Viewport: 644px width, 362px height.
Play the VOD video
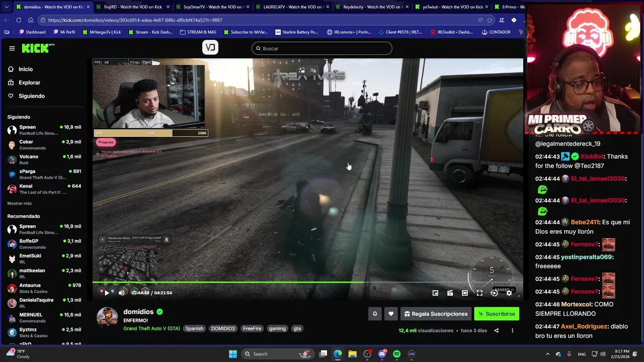[x=107, y=293]
